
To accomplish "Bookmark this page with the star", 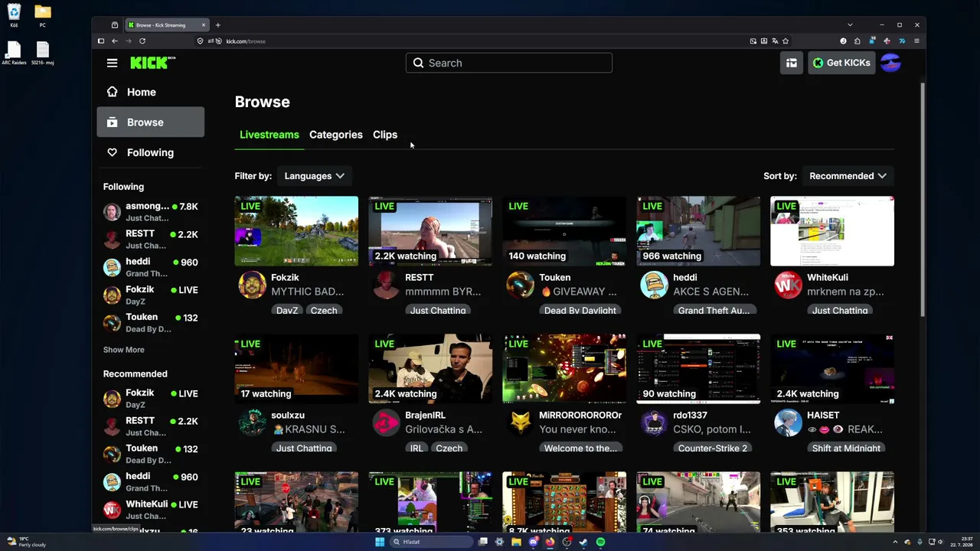I will pos(786,41).
